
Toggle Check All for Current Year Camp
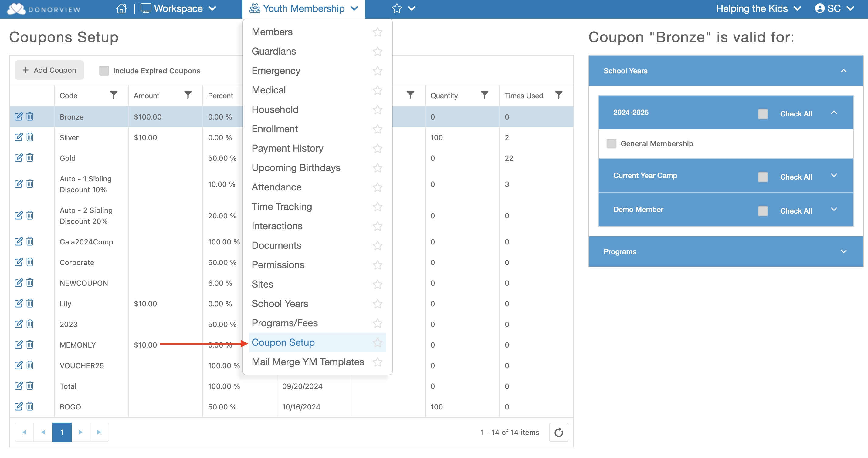coord(762,177)
